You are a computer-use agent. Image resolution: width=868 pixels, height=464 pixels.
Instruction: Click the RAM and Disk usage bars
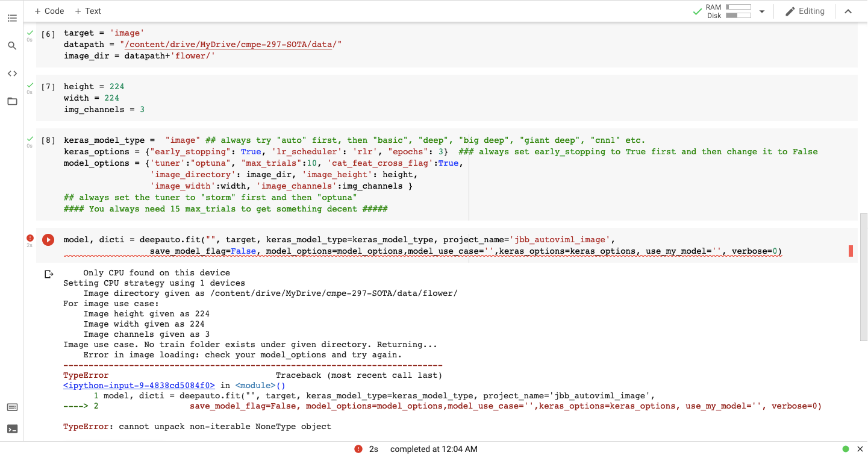[738, 11]
